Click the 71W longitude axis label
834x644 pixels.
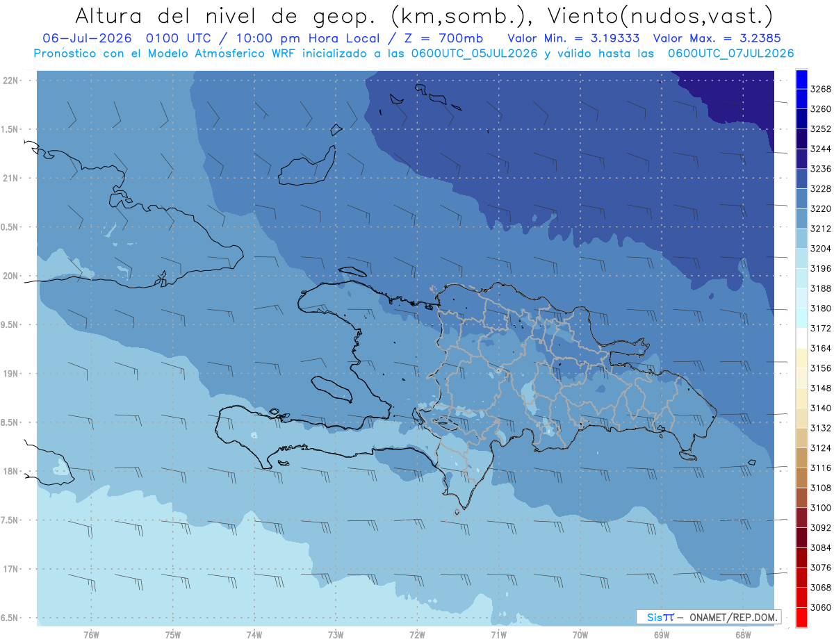tap(498, 635)
